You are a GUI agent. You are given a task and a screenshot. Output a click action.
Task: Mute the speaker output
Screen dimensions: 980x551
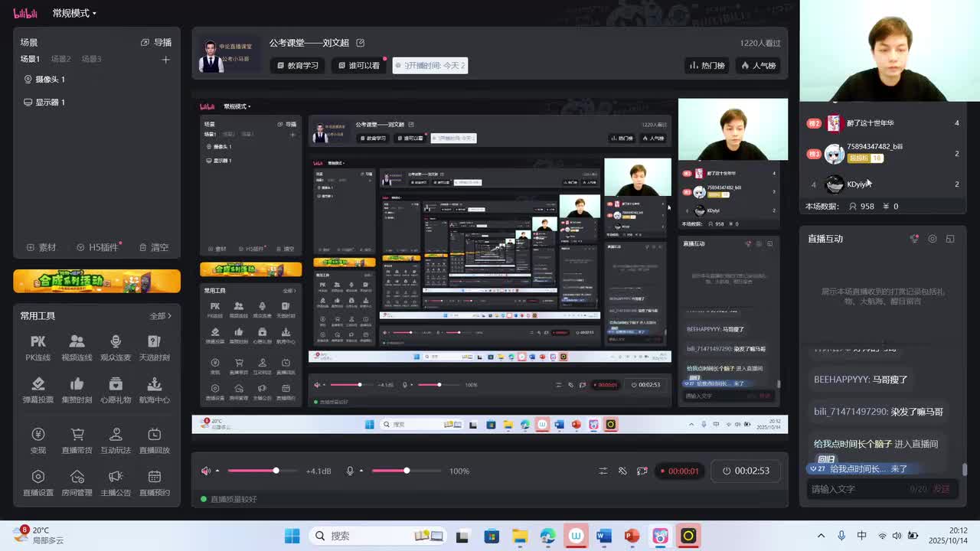pos(205,471)
